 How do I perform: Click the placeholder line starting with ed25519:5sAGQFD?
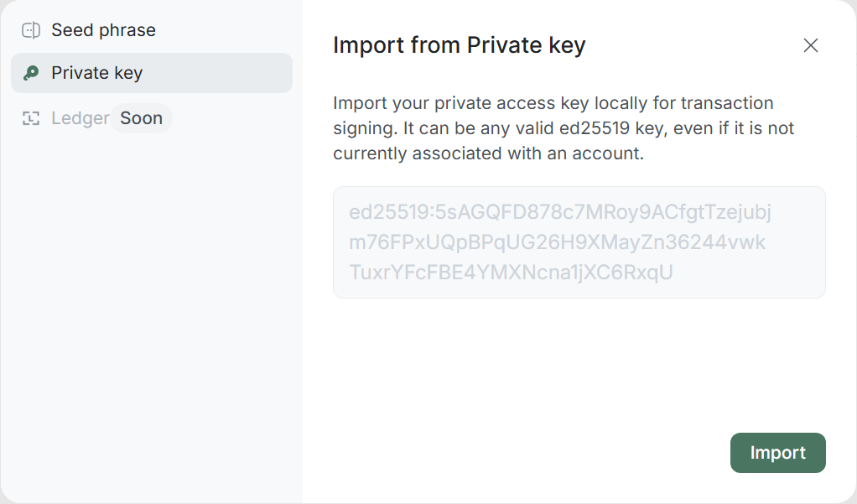[559, 213]
